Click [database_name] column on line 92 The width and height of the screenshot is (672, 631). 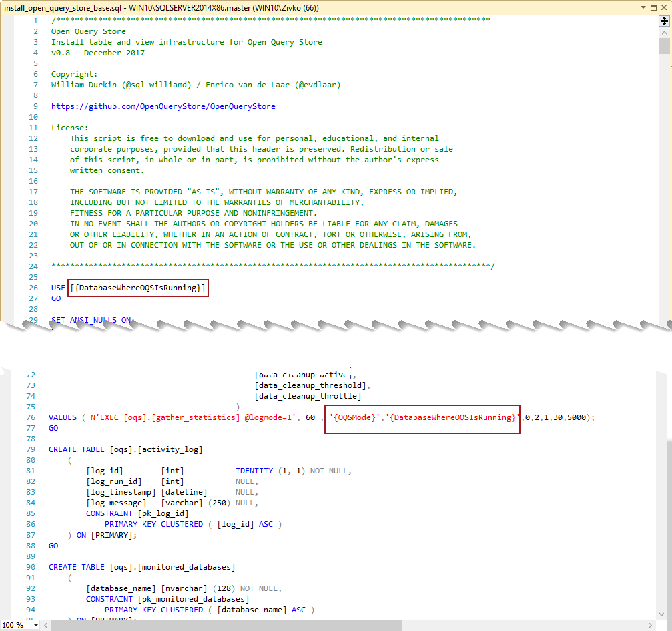[121, 588]
